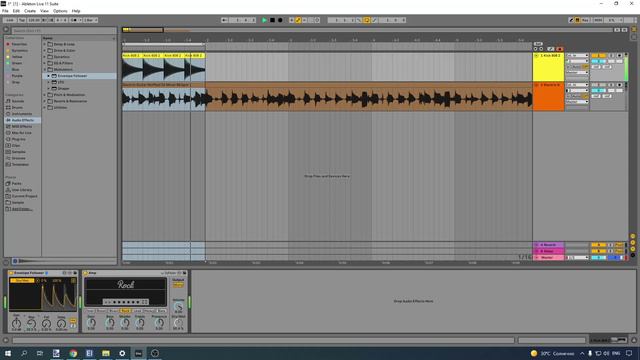Expand the Drive & Color folder

pos(45,51)
